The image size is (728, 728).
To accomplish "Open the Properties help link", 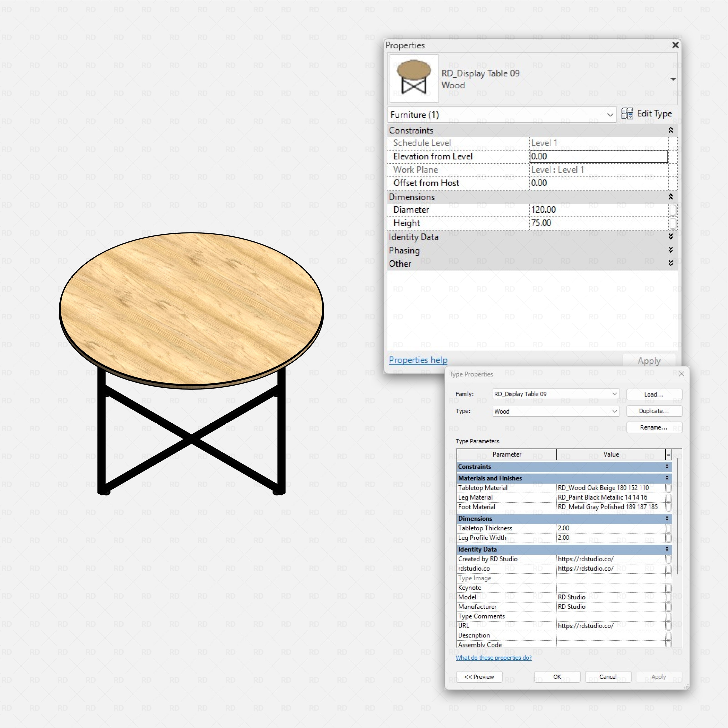I will click(x=418, y=360).
